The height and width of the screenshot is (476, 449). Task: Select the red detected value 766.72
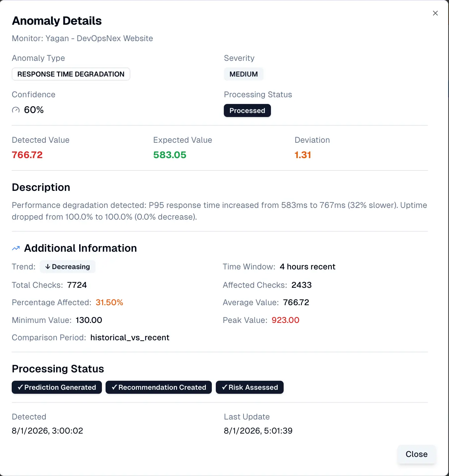pyautogui.click(x=27, y=155)
